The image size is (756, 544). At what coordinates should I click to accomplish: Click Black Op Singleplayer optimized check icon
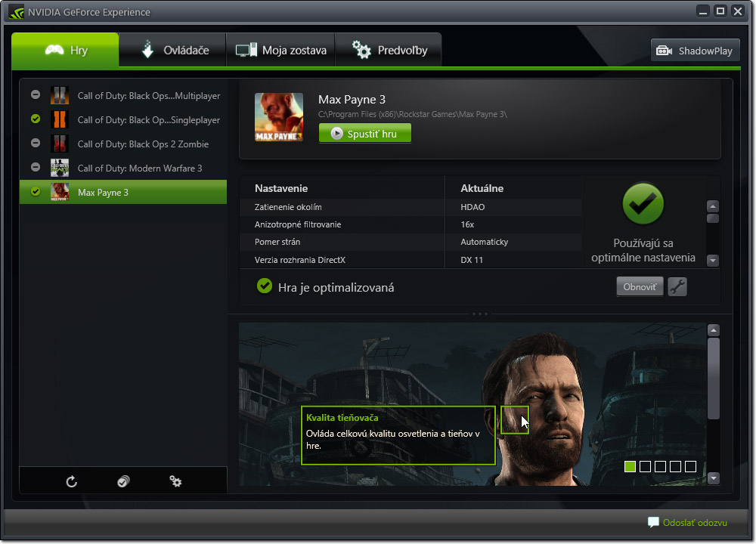[x=36, y=119]
